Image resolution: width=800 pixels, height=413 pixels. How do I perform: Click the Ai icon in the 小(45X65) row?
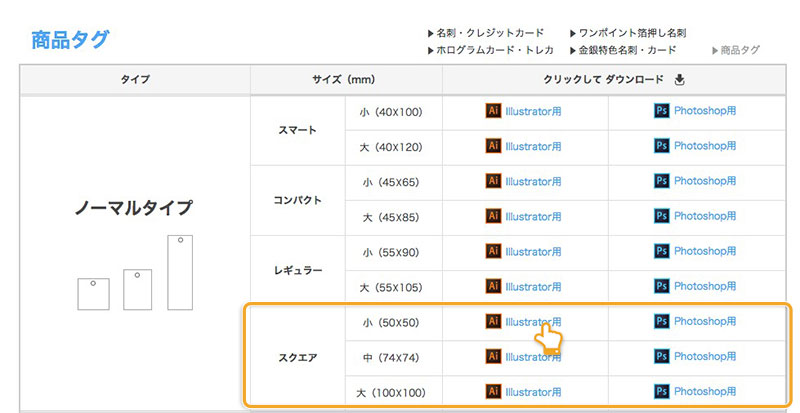click(x=493, y=181)
